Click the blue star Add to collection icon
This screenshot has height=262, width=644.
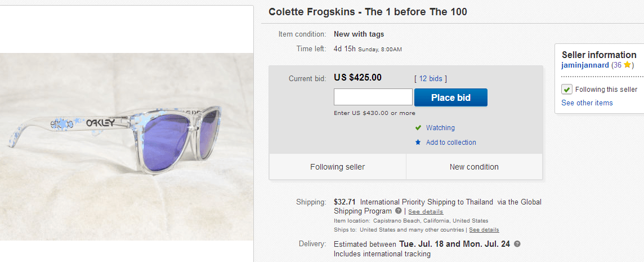click(418, 143)
